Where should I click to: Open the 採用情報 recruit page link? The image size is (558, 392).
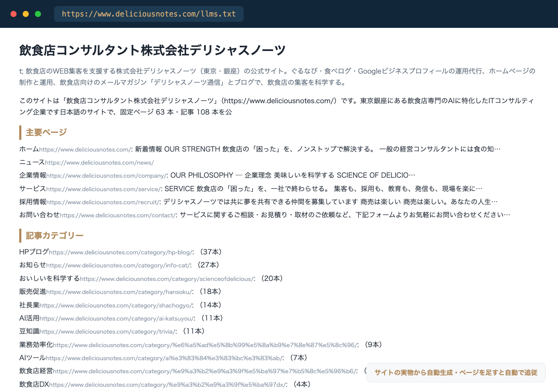pyautogui.click(x=103, y=202)
